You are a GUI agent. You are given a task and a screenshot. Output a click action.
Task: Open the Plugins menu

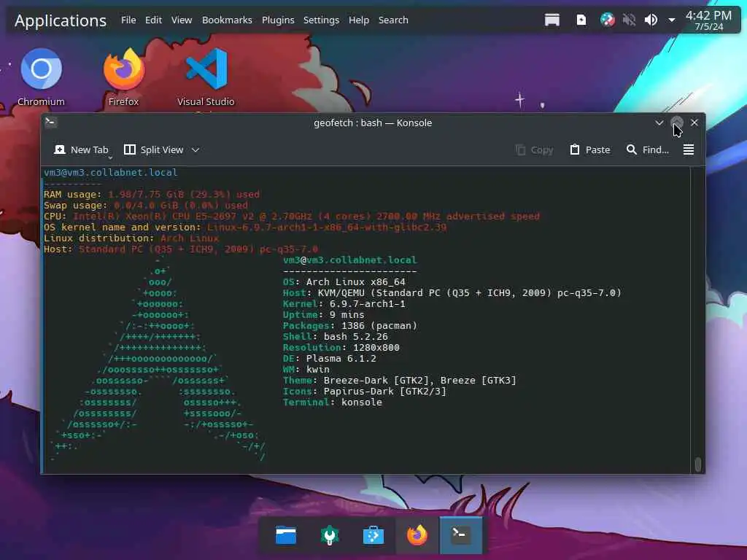point(278,20)
